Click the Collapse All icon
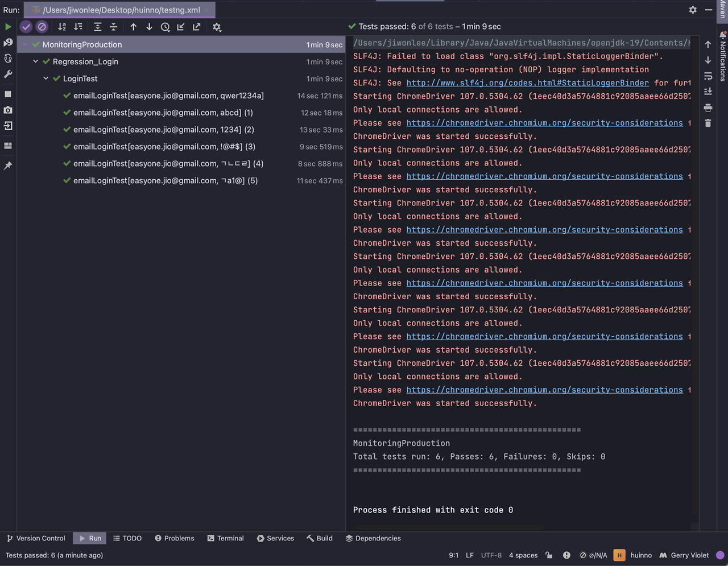Viewport: 728px width, 566px height. 114,27
